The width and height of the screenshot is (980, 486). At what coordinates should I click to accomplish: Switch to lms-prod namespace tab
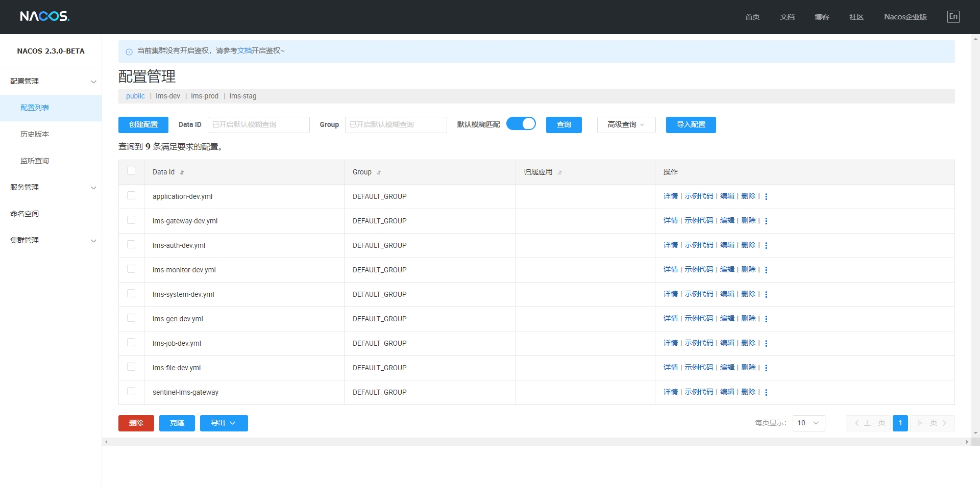click(x=204, y=96)
